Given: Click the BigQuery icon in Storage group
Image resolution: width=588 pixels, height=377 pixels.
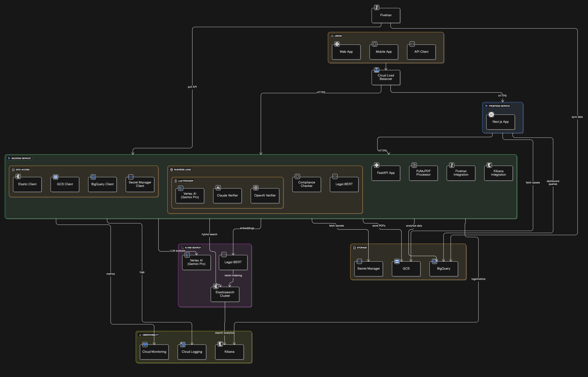Looking at the screenshot, I should [434, 261].
